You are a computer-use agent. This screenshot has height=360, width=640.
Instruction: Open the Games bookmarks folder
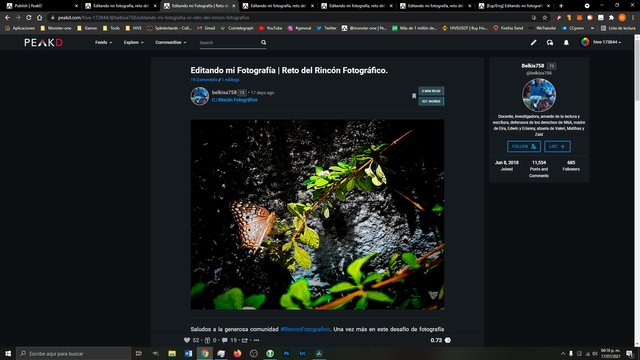(x=87, y=28)
